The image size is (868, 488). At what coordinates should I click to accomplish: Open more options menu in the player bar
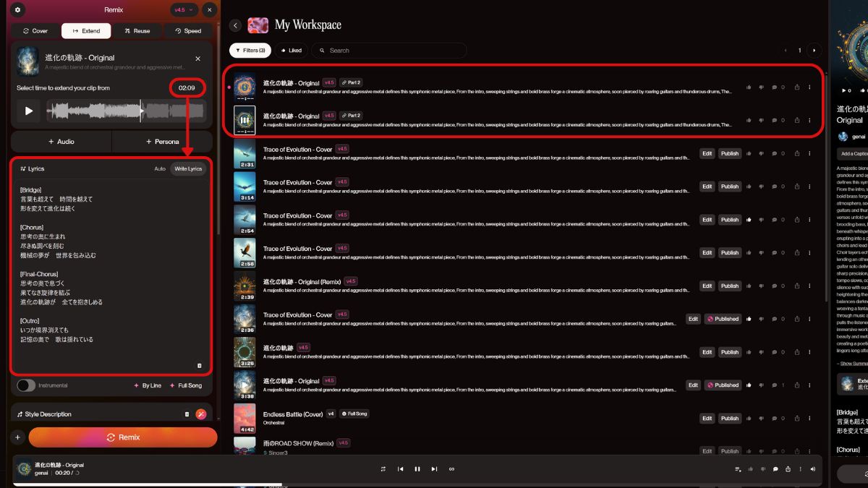click(800, 469)
